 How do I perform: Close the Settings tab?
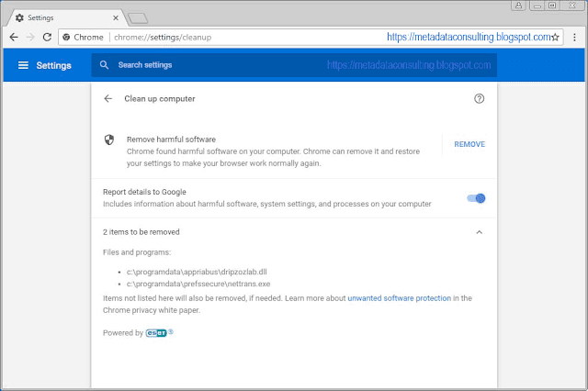click(113, 17)
